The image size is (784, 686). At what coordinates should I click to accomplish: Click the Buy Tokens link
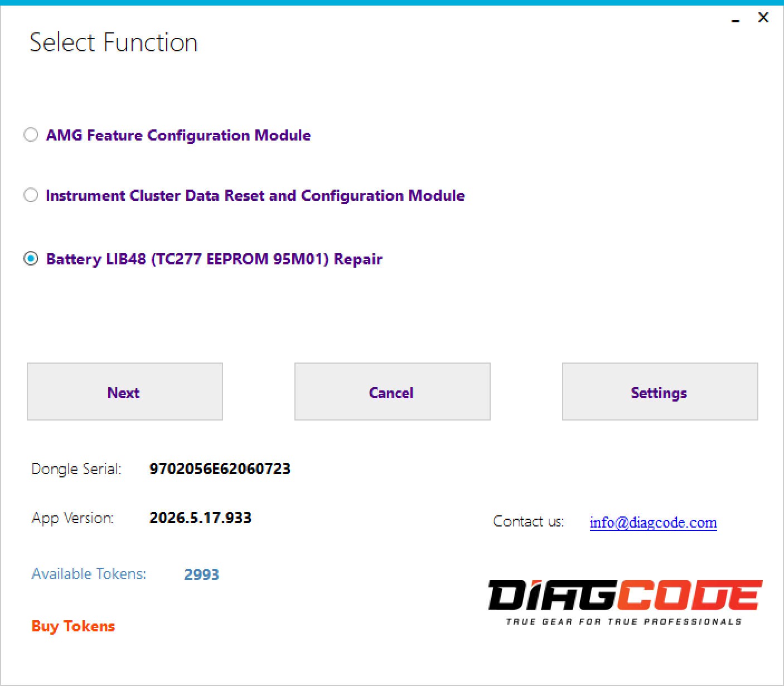pos(73,626)
